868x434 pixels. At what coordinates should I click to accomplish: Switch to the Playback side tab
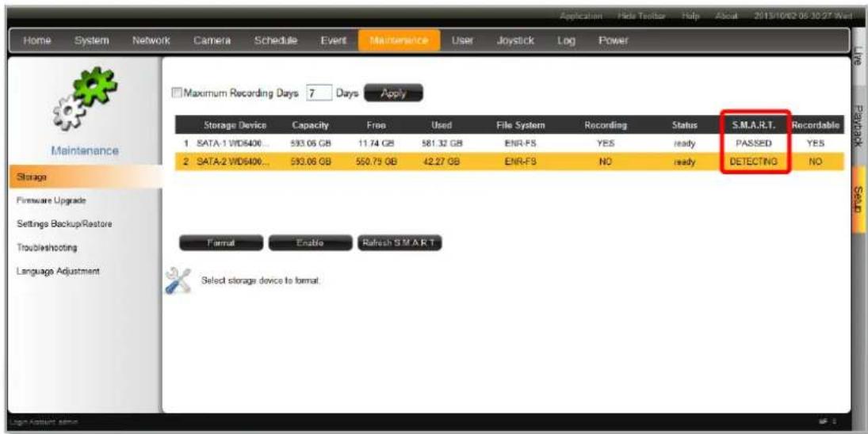[858, 126]
